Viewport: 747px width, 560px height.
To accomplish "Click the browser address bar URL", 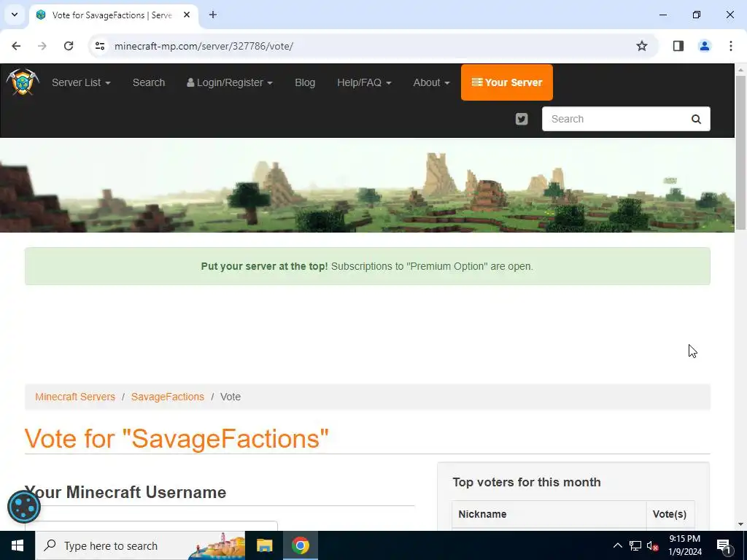I will click(x=204, y=46).
